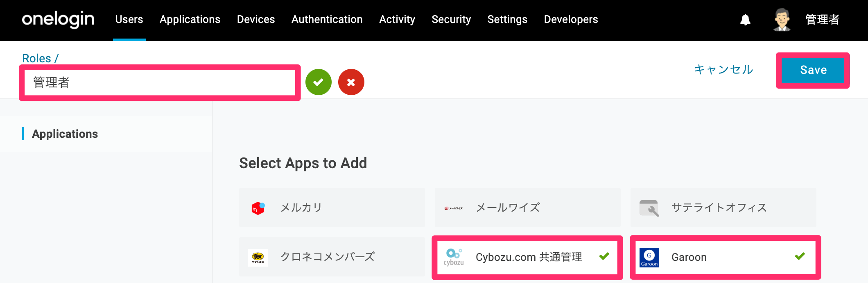Deselect the Garoon checkmark
Viewport: 868px width, 283px height.
coord(800,256)
